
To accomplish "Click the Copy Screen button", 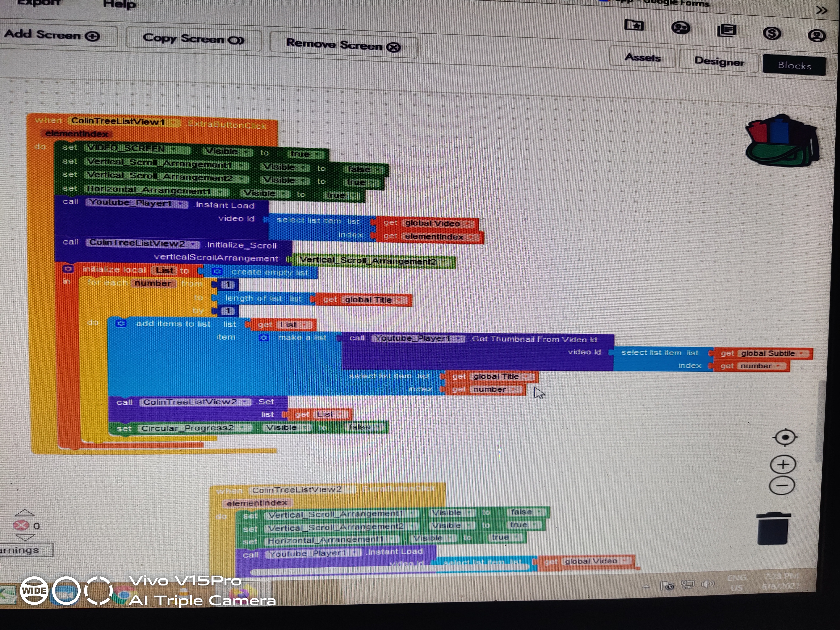I will tap(194, 39).
